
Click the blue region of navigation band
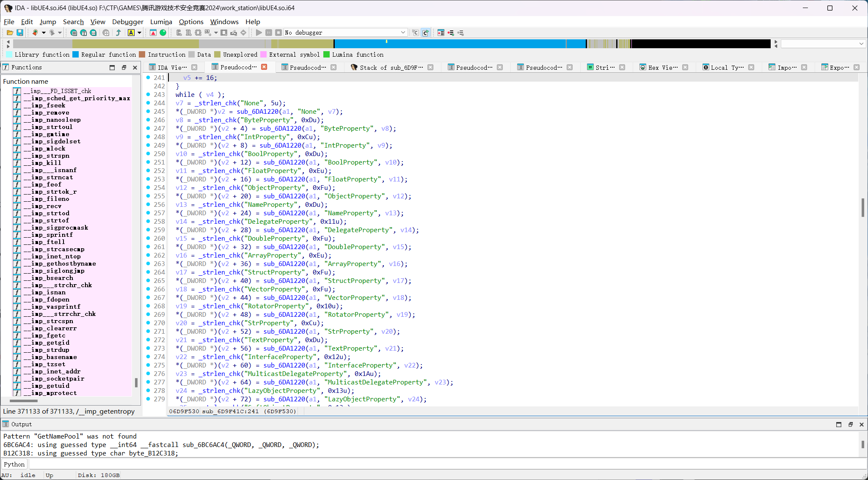pyautogui.click(x=460, y=44)
